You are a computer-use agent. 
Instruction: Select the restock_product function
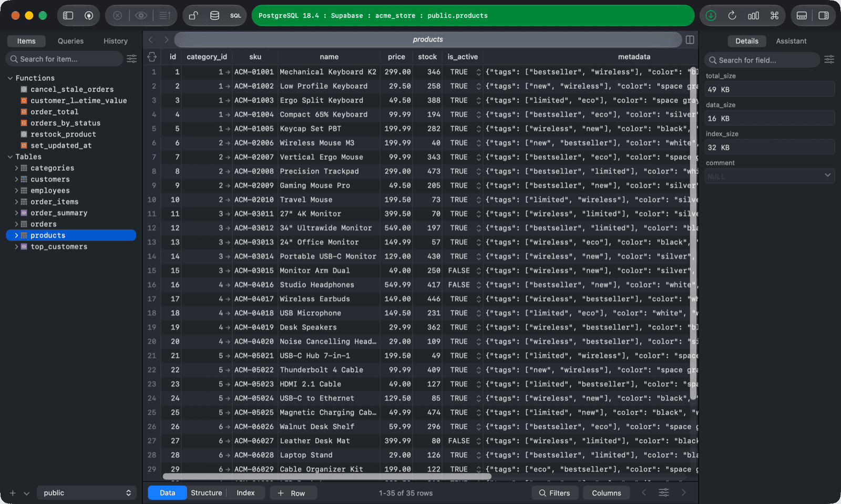click(x=63, y=134)
